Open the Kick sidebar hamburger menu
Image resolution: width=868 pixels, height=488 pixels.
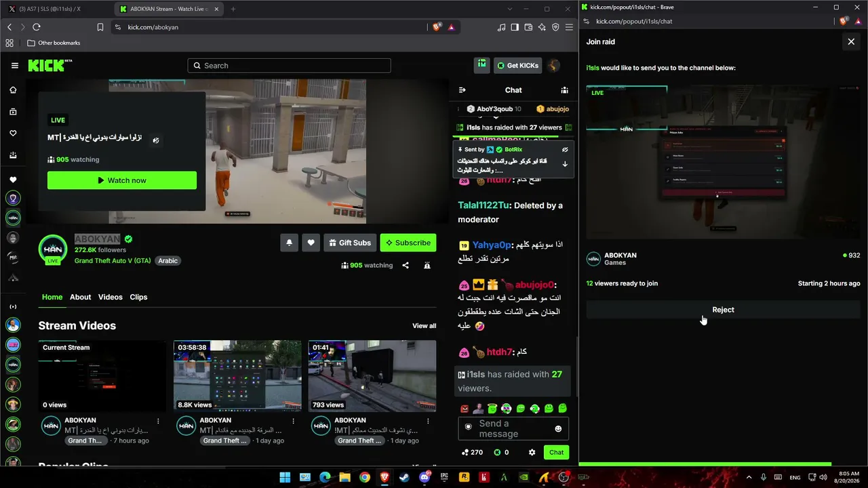click(15, 66)
